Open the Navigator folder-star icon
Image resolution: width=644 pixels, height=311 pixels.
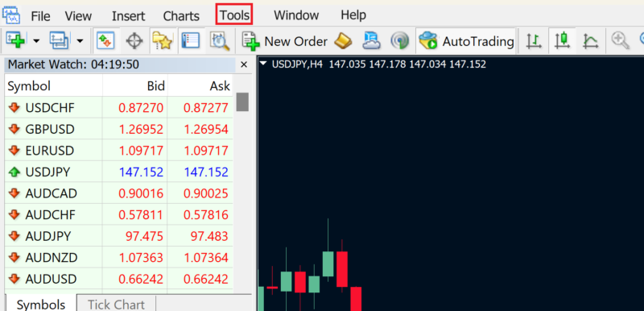[162, 41]
